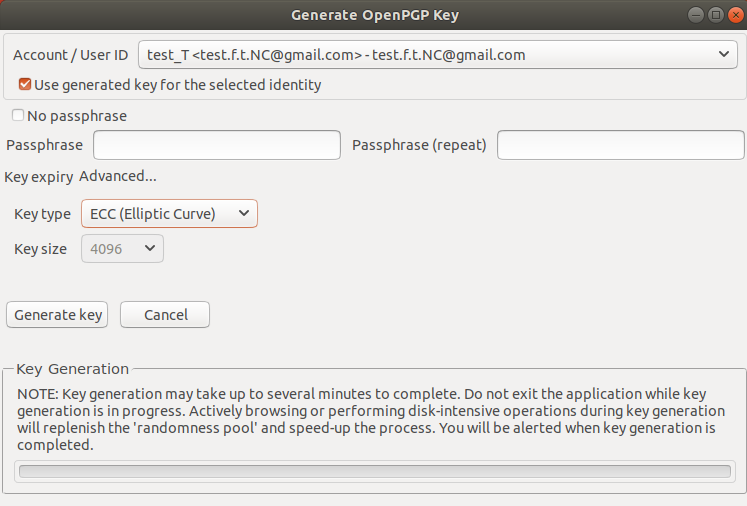Screen dimensions: 747x506
Task: Click the 'Account / User ID' label
Action: (x=70, y=55)
